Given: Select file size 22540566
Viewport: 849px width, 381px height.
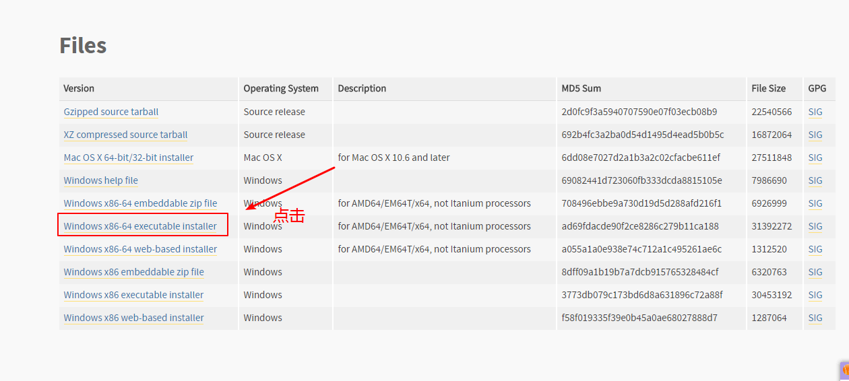Looking at the screenshot, I should coord(772,112).
